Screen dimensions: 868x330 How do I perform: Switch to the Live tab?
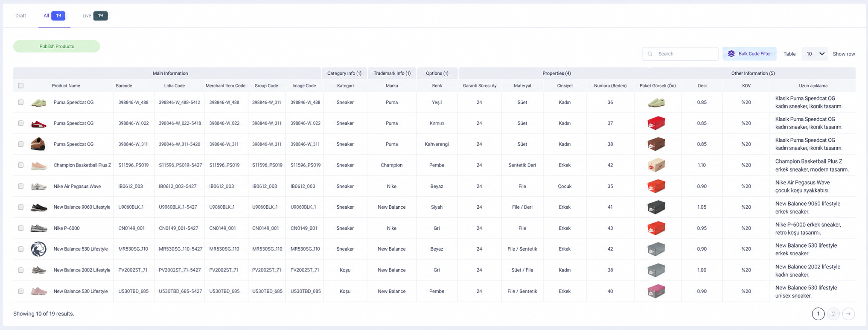pyautogui.click(x=95, y=16)
